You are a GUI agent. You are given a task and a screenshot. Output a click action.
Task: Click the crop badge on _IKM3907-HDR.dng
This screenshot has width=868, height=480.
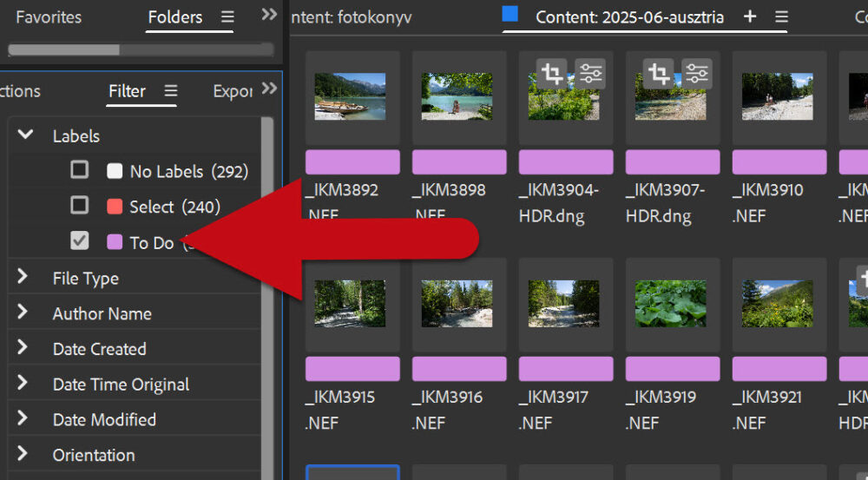658,74
